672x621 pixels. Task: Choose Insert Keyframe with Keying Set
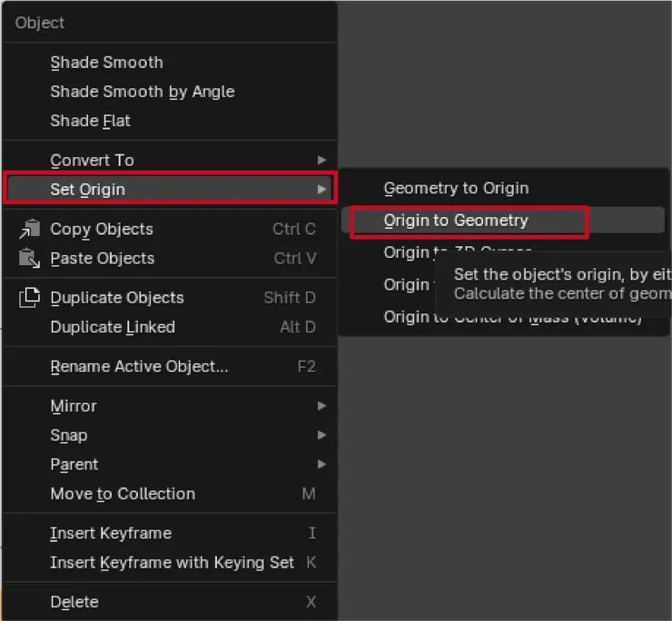172,562
